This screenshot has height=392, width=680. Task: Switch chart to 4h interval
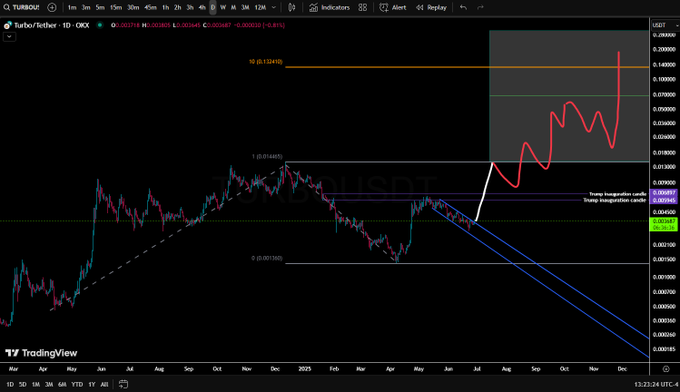click(202, 7)
